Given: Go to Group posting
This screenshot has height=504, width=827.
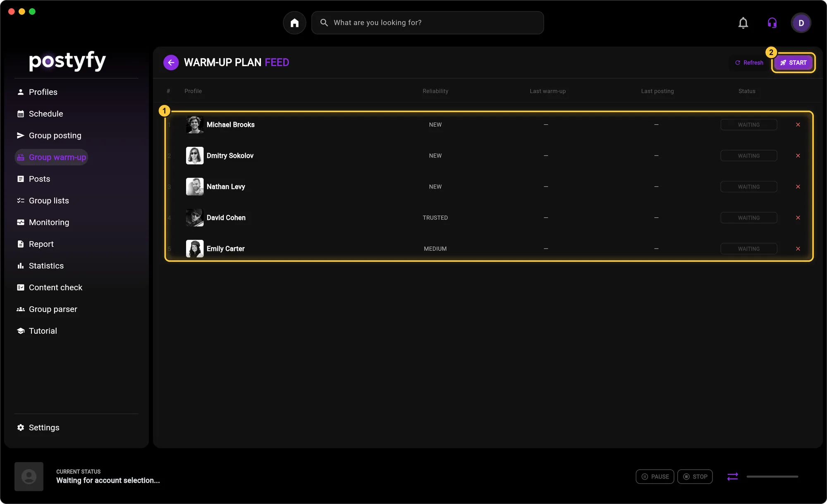Looking at the screenshot, I should tap(49, 136).
